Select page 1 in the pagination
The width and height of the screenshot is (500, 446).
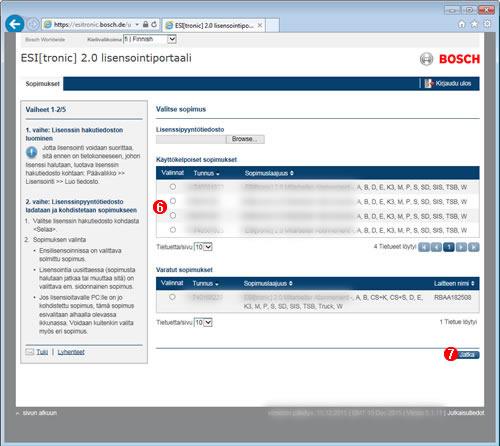point(449,247)
